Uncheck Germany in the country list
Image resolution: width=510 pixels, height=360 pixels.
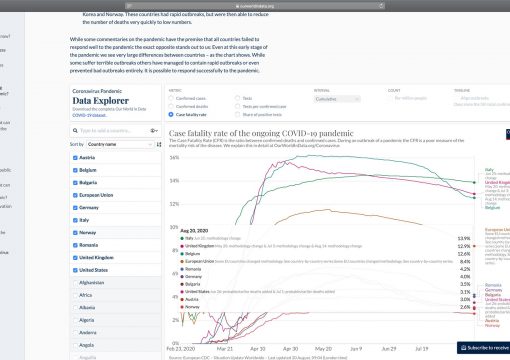coord(75,208)
